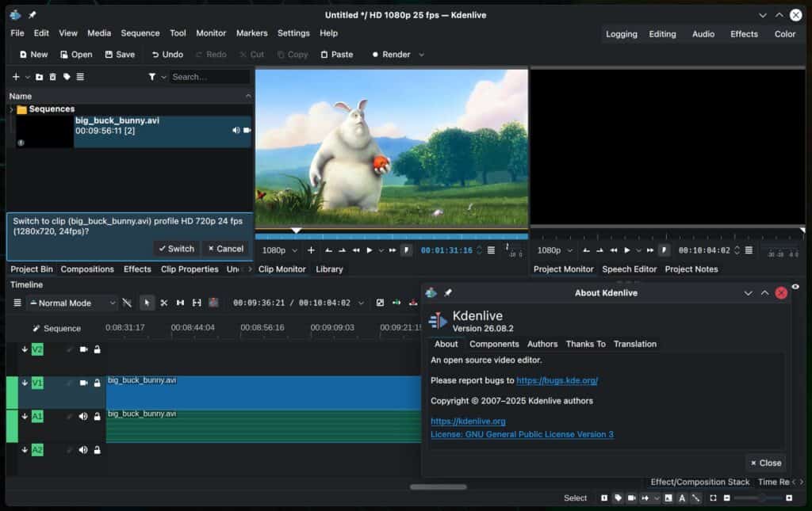The width and height of the screenshot is (812, 511).
Task: Hide the V1 video track
Action: 83,383
